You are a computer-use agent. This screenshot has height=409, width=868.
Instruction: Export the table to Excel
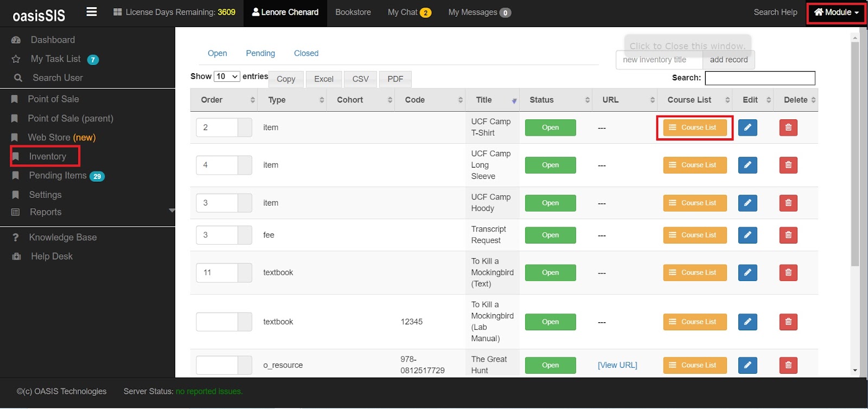point(324,79)
